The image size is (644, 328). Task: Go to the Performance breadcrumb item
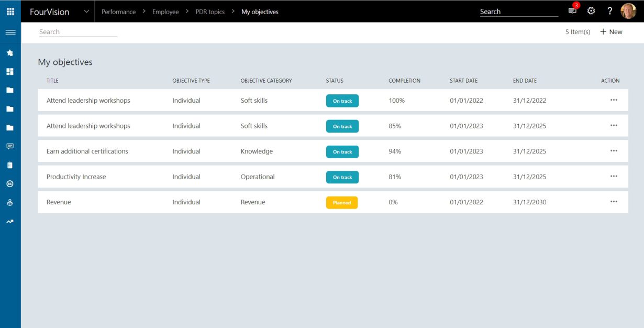118,12
